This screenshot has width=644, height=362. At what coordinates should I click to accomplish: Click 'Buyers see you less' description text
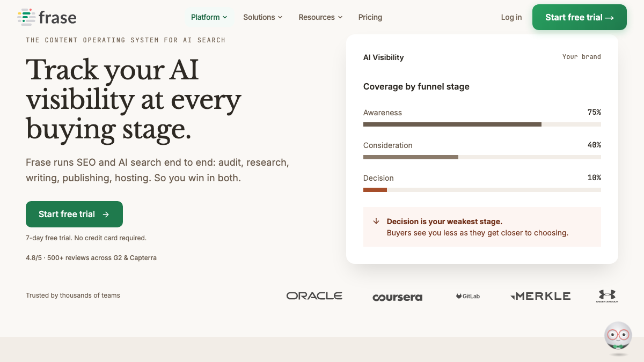478,233
